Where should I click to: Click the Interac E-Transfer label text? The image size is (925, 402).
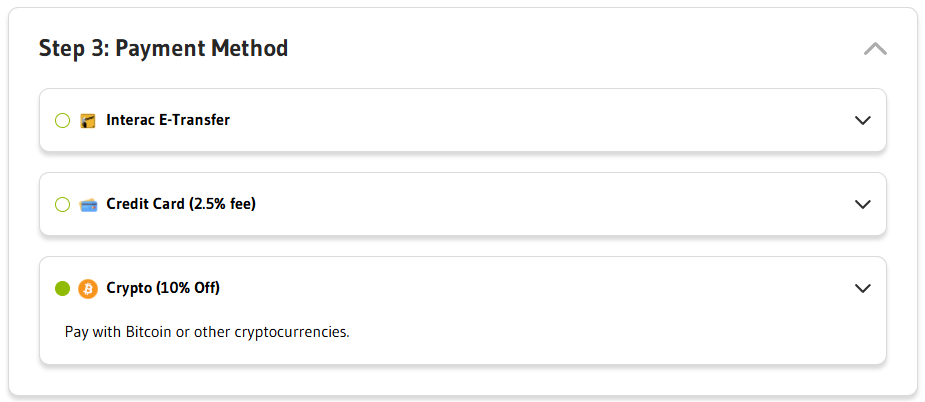[168, 120]
